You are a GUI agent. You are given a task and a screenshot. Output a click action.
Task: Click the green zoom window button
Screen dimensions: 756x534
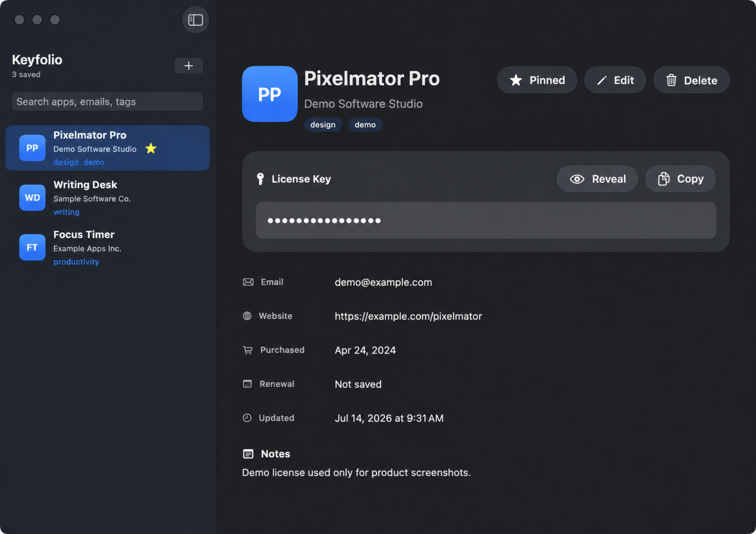pyautogui.click(x=55, y=20)
